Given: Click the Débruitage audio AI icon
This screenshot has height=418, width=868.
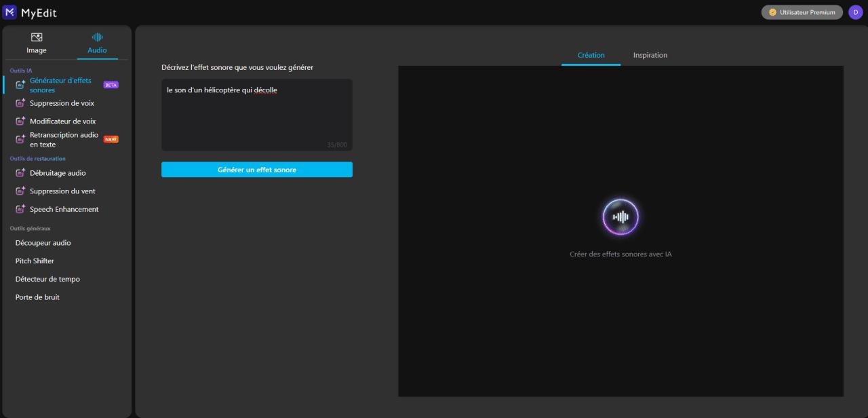Looking at the screenshot, I should coord(20,173).
